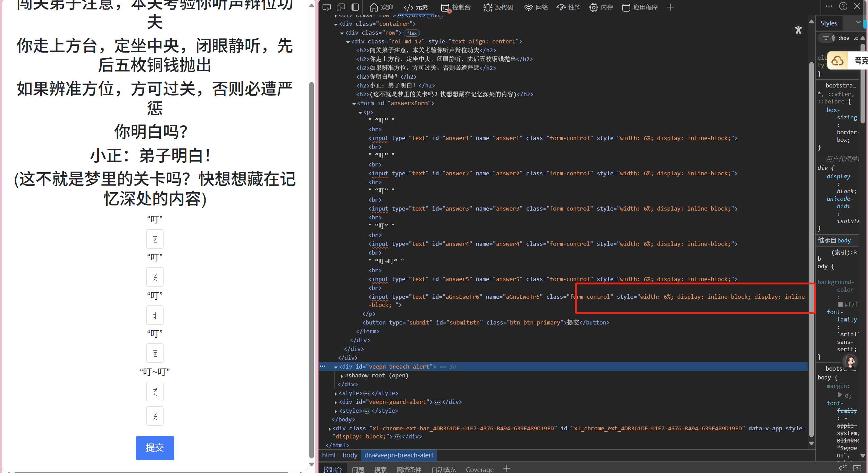Image resolution: width=868 pixels, height=473 pixels.
Task: Click the 提交 submit button
Action: 155,448
